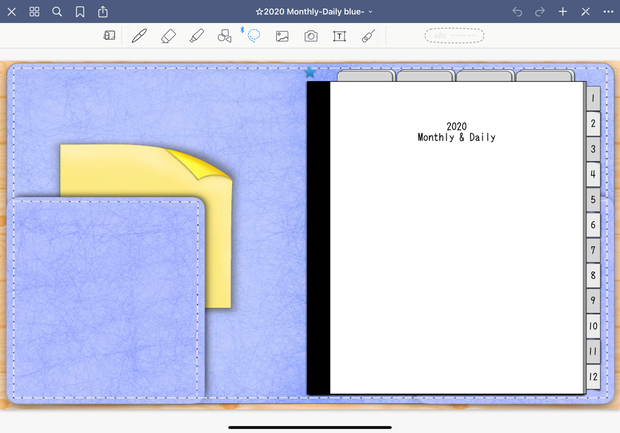Insert an image with the picture tool
The height and width of the screenshot is (433, 620).
[282, 36]
